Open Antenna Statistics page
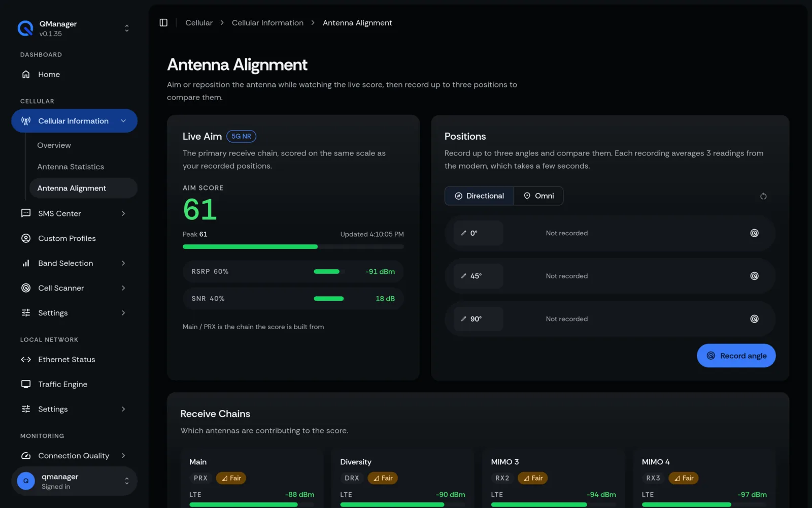 tap(71, 167)
